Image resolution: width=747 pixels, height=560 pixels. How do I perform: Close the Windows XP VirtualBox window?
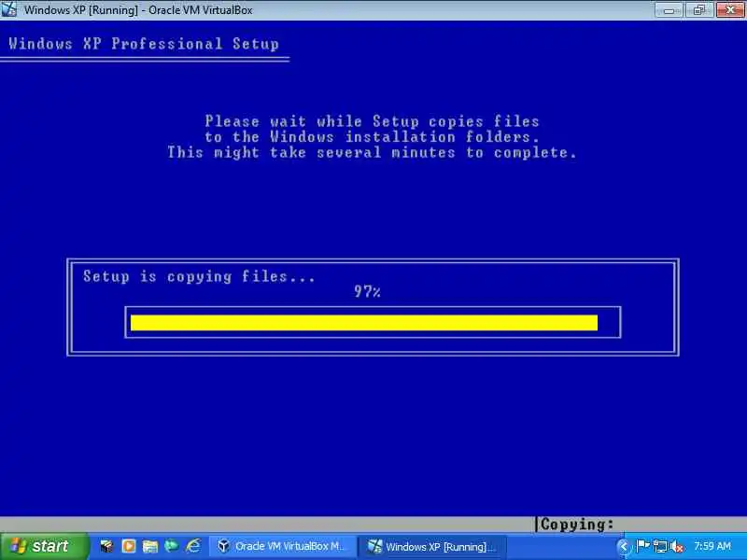point(730,10)
